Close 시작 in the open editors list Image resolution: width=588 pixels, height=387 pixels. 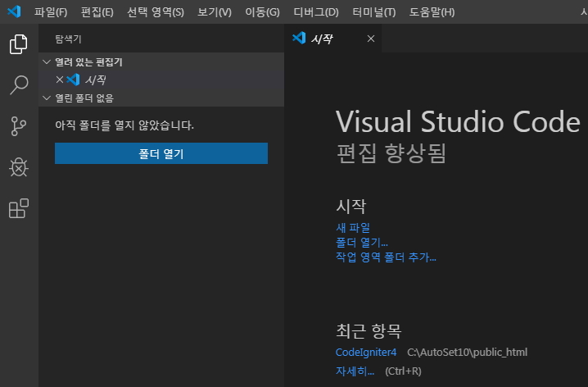pos(60,80)
